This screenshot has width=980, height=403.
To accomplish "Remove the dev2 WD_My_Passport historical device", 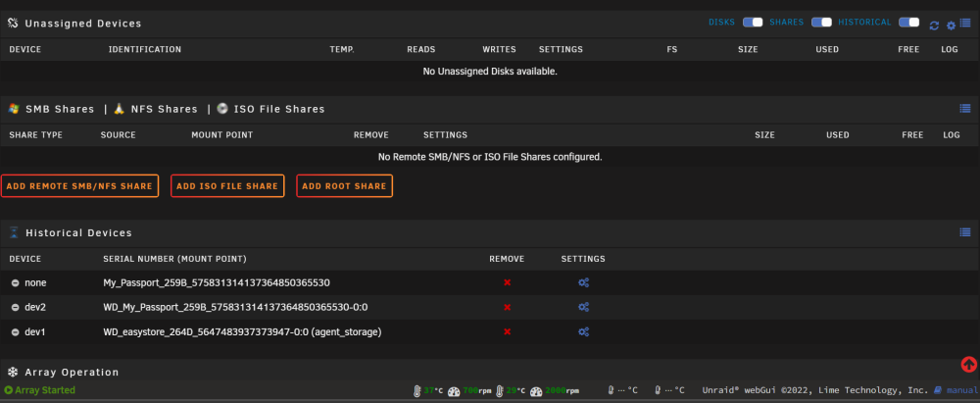I will pyautogui.click(x=507, y=307).
